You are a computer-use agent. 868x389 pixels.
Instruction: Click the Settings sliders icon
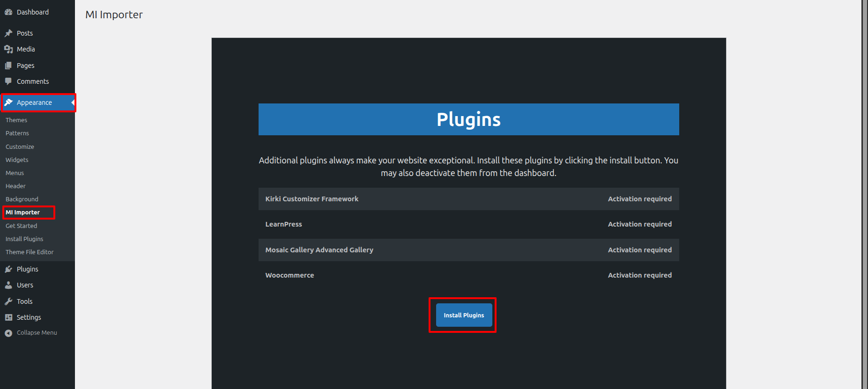pyautogui.click(x=8, y=317)
